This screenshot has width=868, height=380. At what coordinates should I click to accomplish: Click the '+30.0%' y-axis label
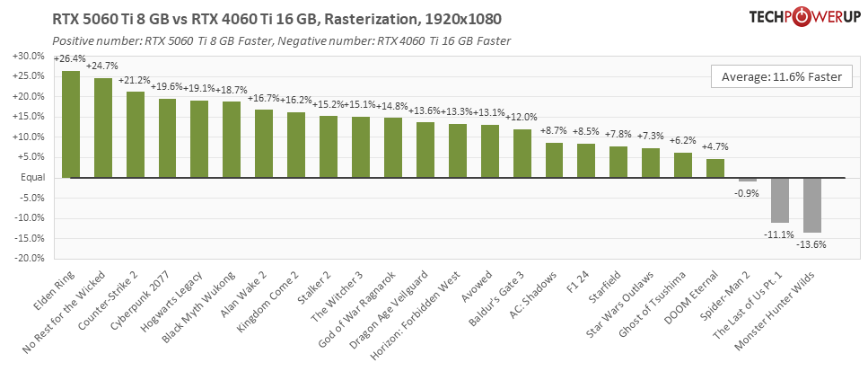29,56
